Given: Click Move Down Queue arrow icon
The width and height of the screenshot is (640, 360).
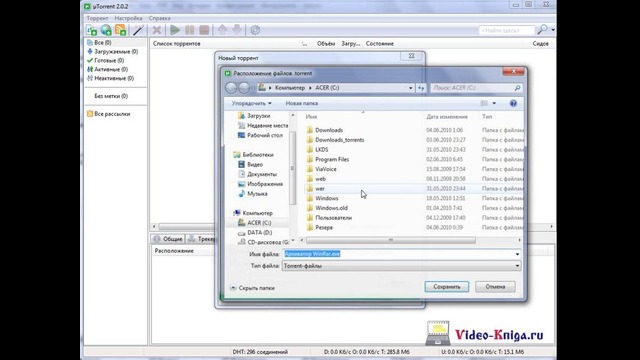Looking at the screenshot, I should pyautogui.click(x=237, y=30).
